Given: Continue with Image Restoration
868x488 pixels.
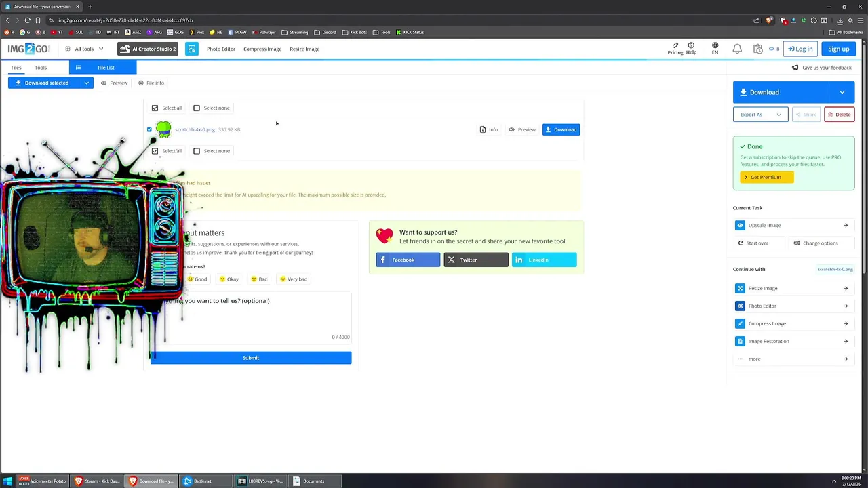Looking at the screenshot, I should point(793,341).
